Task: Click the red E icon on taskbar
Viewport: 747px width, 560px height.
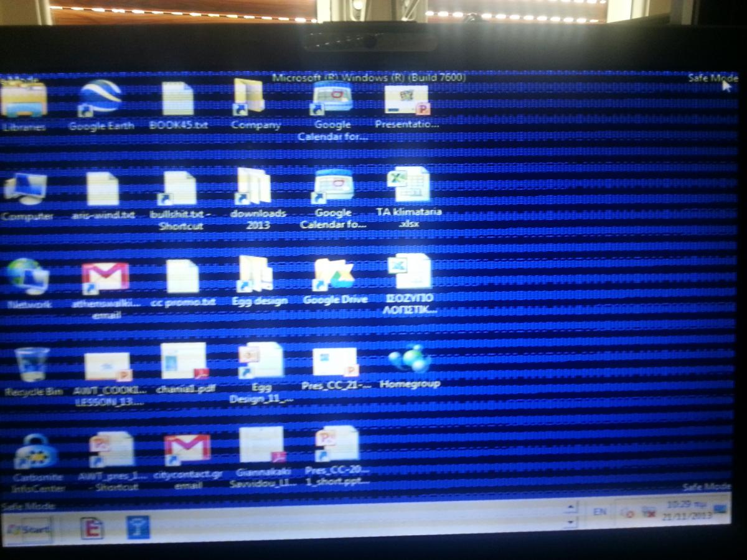Action: tap(92, 528)
